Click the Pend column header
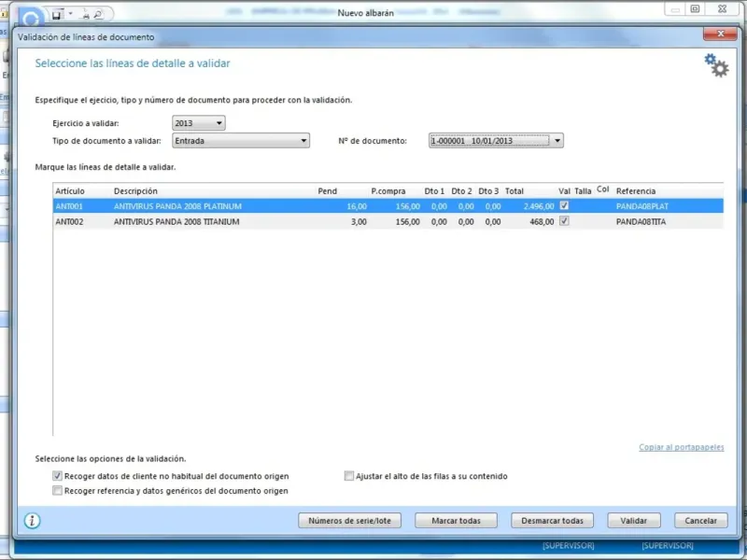 pyautogui.click(x=328, y=191)
